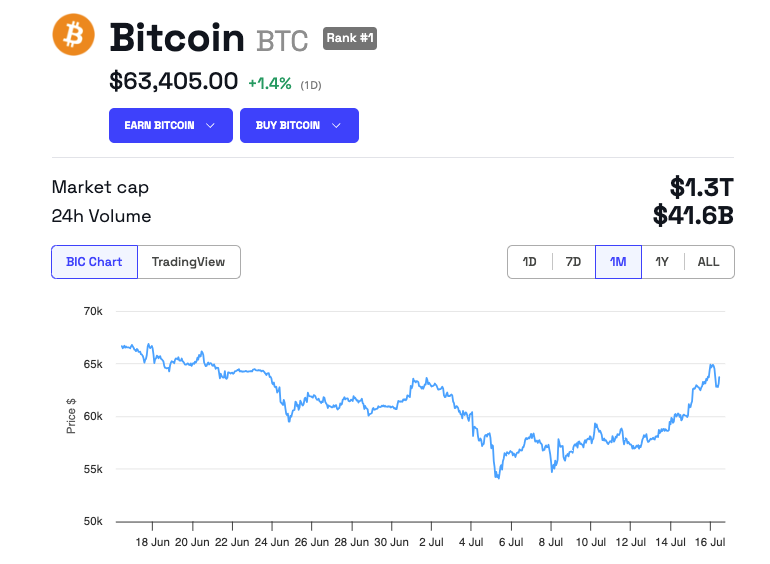
Task: Click the Rank #1 badge
Action: tap(350, 39)
